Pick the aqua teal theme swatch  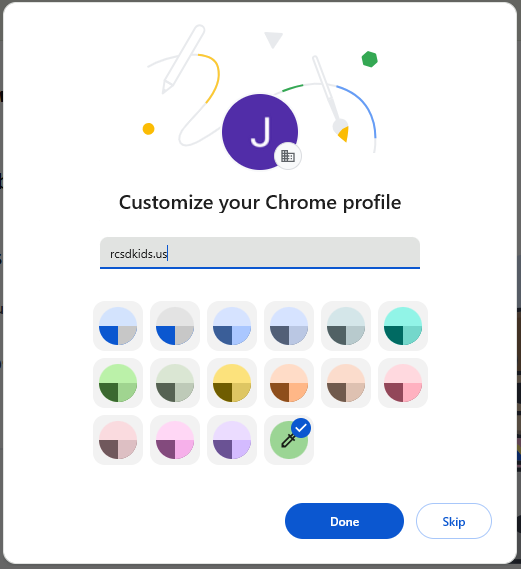point(403,326)
